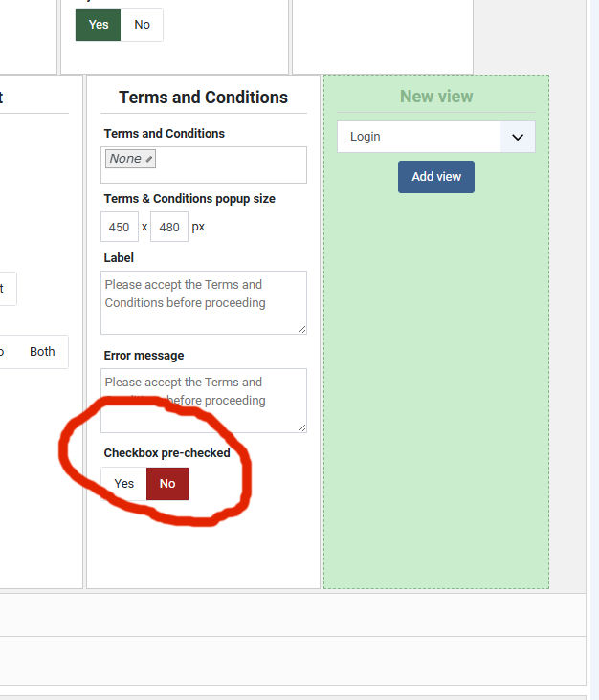Click the Add view button
599x700 pixels.
pos(436,177)
